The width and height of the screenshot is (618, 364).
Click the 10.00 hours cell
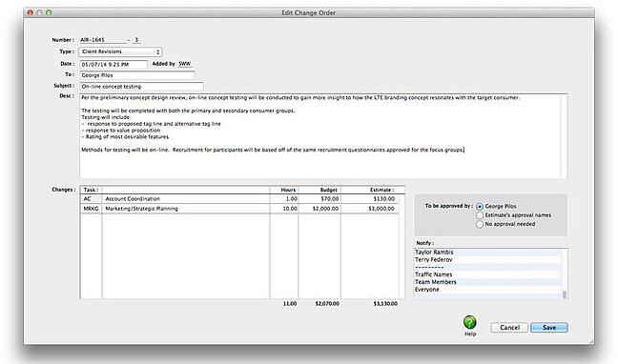click(x=284, y=209)
